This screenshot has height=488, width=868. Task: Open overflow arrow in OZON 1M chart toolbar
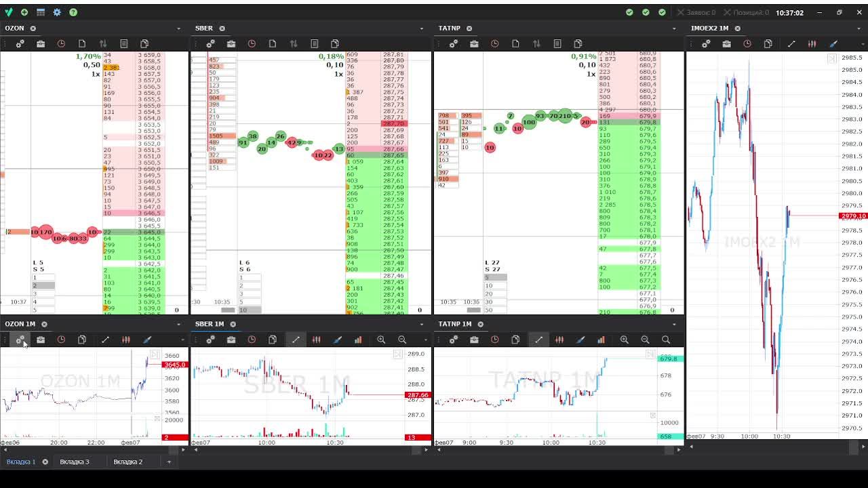click(x=182, y=340)
